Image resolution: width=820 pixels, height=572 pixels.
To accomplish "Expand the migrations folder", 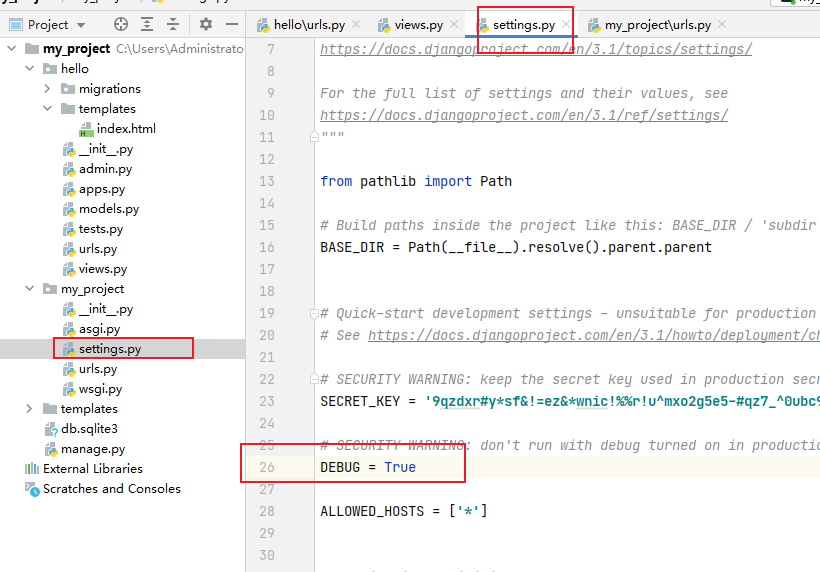I will (48, 89).
